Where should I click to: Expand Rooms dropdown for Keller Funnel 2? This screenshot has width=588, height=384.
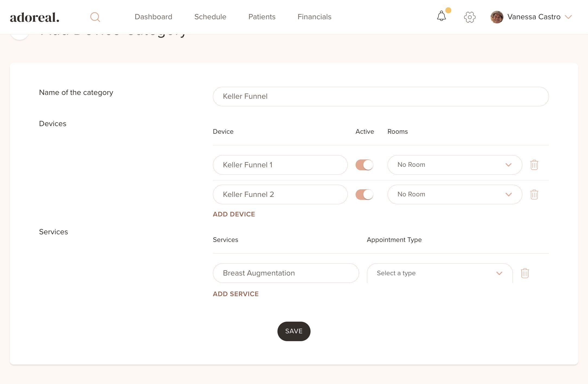point(455,194)
